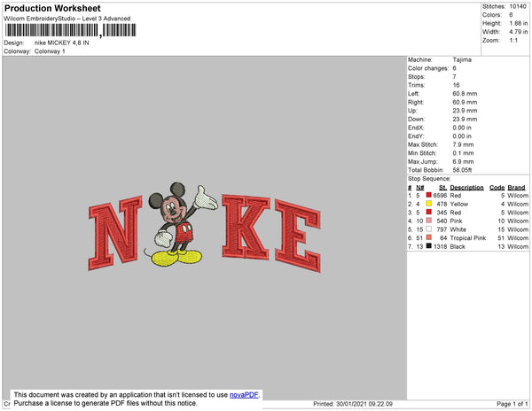The height and width of the screenshot is (411, 532).
Task: Click the 'Stop Sequence:' heading
Action: pos(429,179)
